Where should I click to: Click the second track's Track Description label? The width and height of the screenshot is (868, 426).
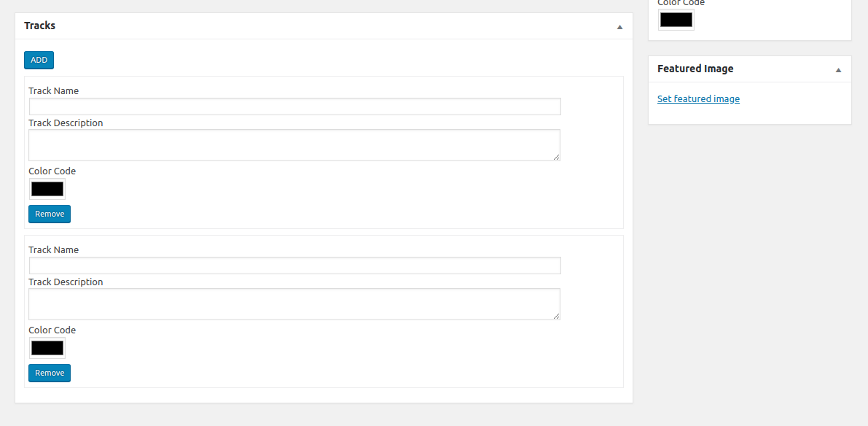pyautogui.click(x=66, y=282)
